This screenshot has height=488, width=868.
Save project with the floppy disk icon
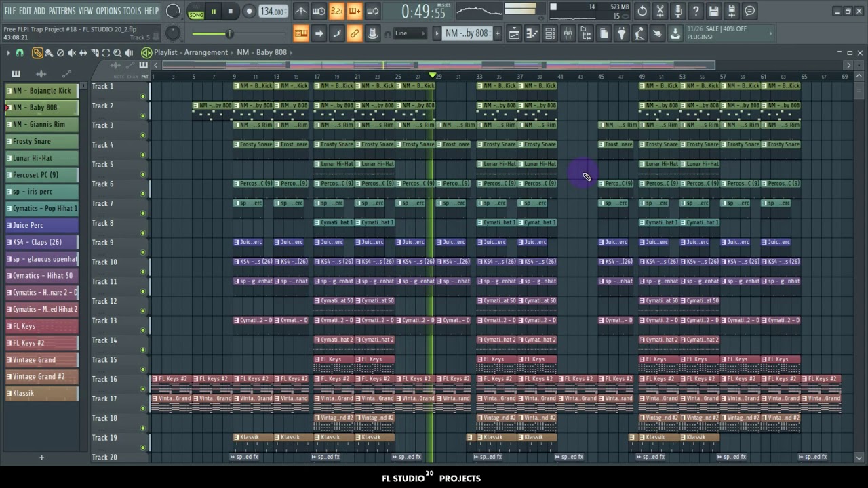pos(714,11)
